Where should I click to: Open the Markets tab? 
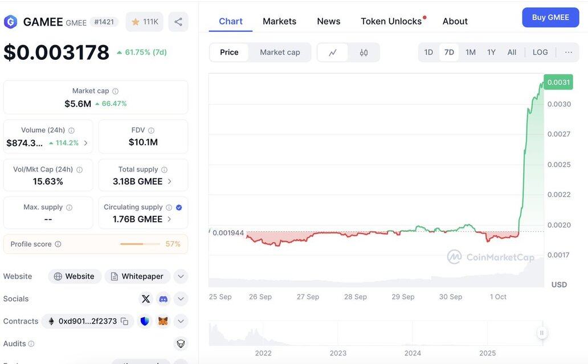tap(279, 21)
